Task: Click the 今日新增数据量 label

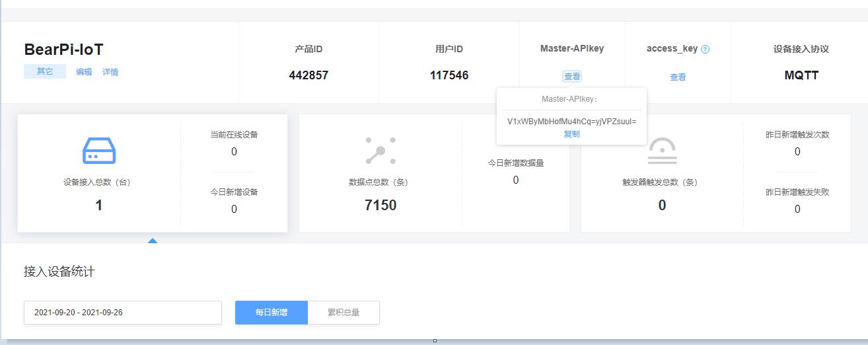Action: (516, 163)
